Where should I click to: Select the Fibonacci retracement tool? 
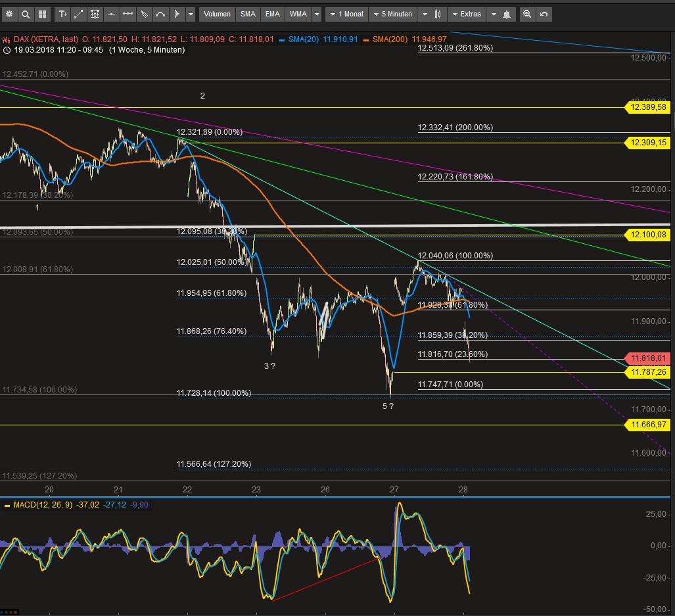(x=95, y=14)
